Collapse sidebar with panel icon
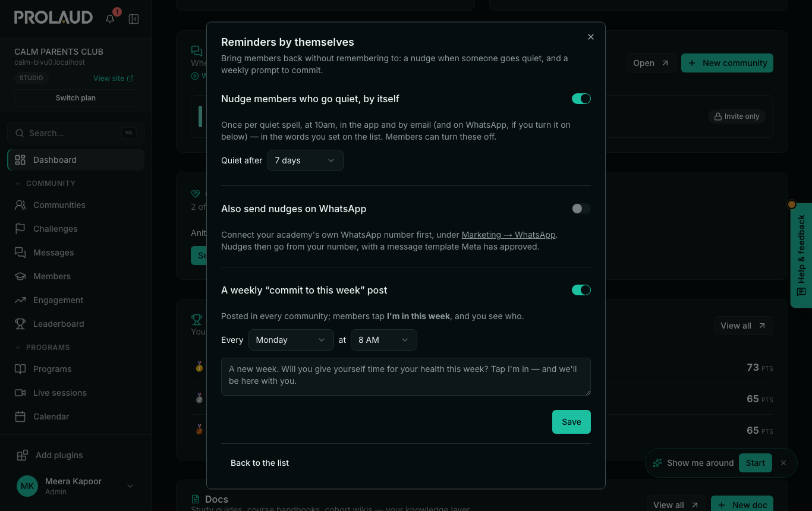Viewport: 812px width, 511px height. (134, 19)
